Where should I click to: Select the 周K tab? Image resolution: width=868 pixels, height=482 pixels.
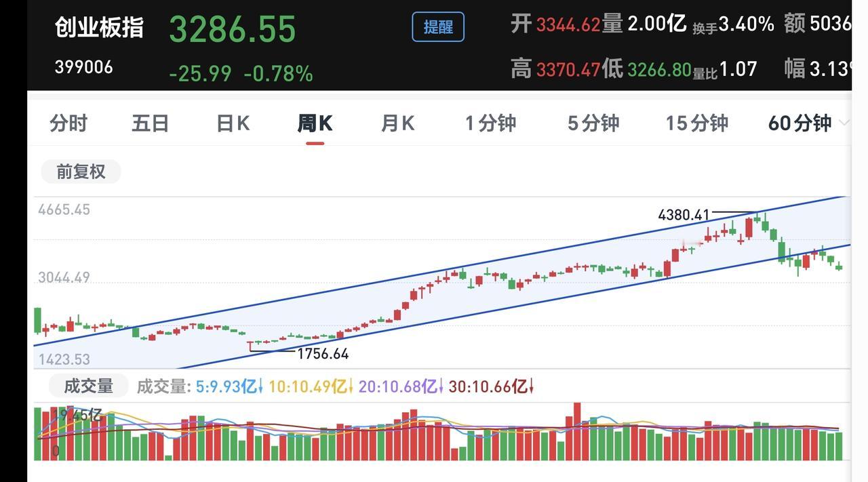(x=315, y=123)
